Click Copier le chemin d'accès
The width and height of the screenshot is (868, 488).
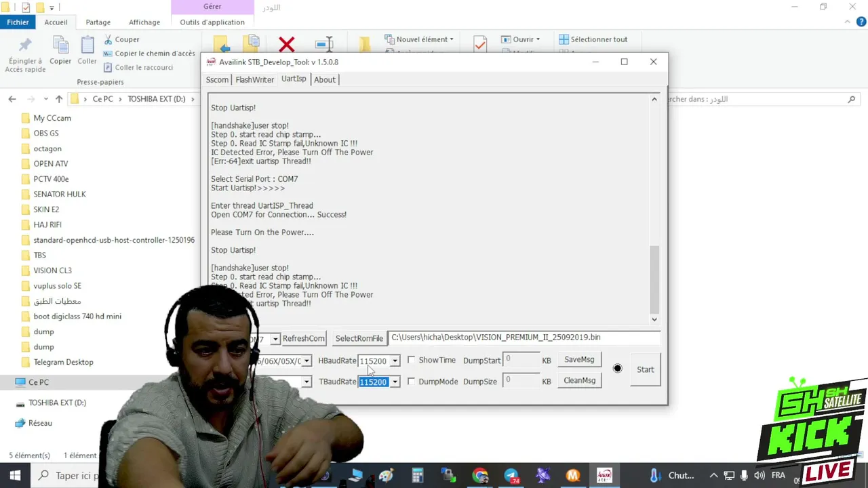point(149,54)
